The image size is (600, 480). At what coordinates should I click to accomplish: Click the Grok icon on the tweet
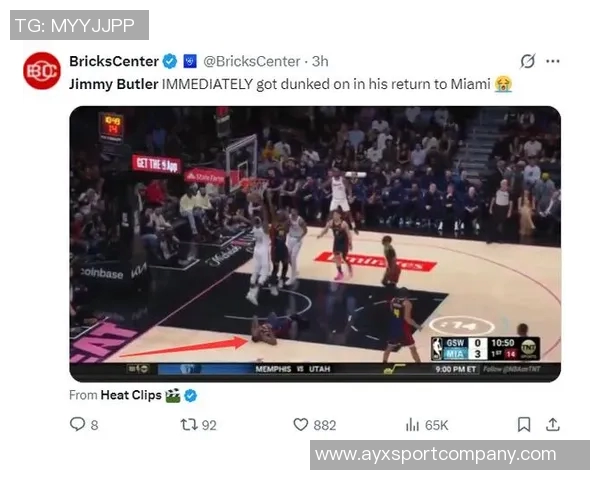click(x=527, y=61)
